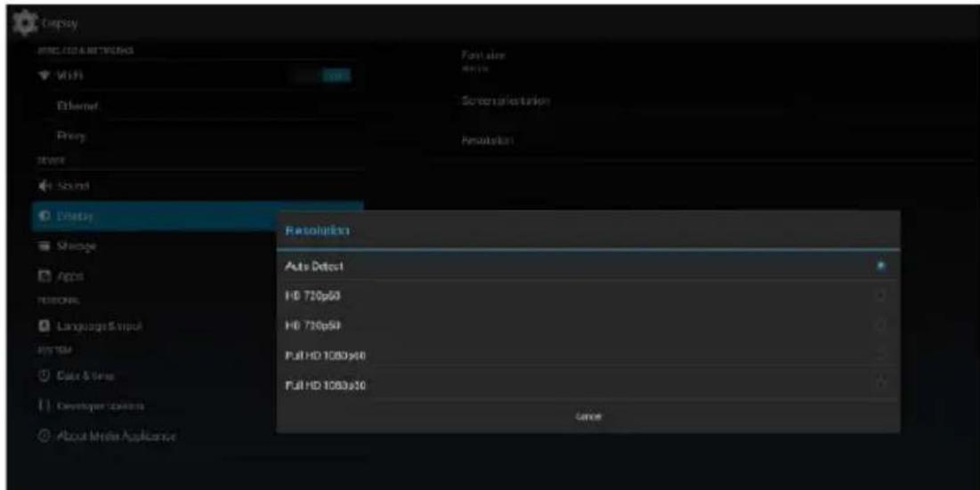This screenshot has width=980, height=490.
Task: Click the Developer options braces icon
Action: point(44,406)
